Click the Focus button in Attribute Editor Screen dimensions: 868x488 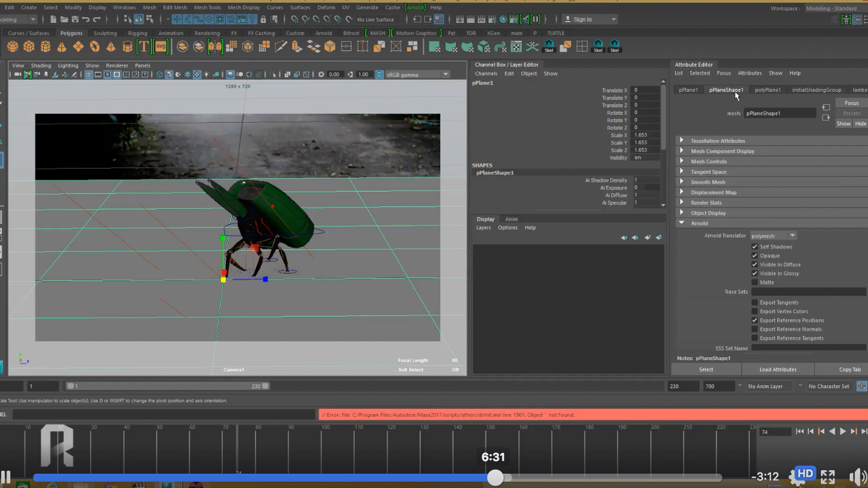pyautogui.click(x=851, y=103)
